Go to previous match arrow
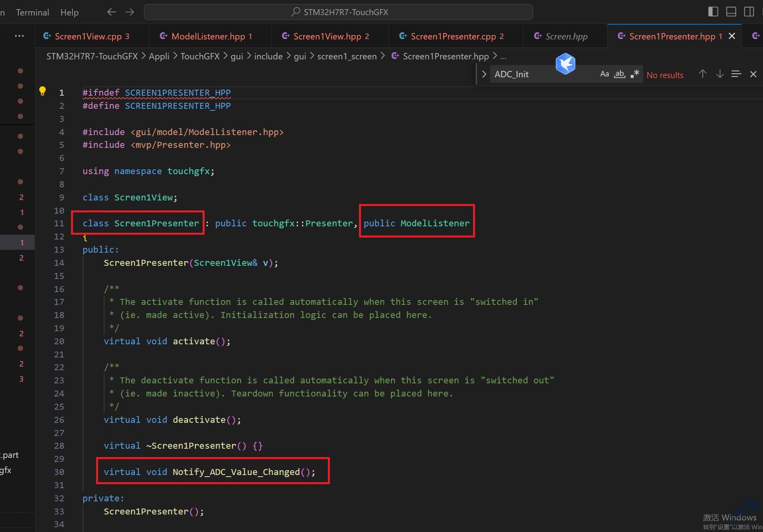 pyautogui.click(x=703, y=74)
